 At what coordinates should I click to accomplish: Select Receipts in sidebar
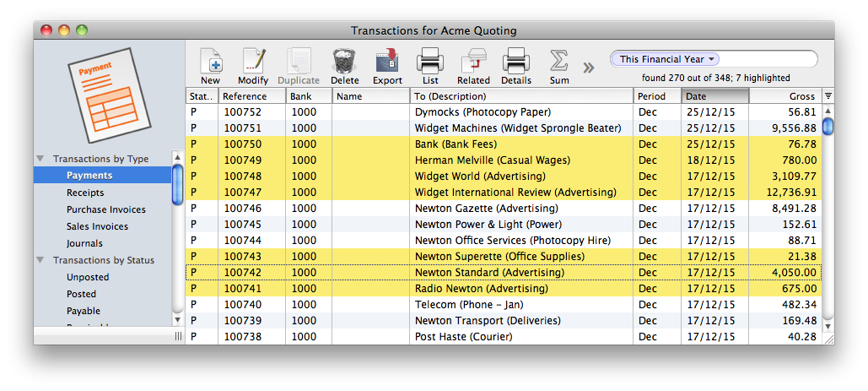click(102, 193)
